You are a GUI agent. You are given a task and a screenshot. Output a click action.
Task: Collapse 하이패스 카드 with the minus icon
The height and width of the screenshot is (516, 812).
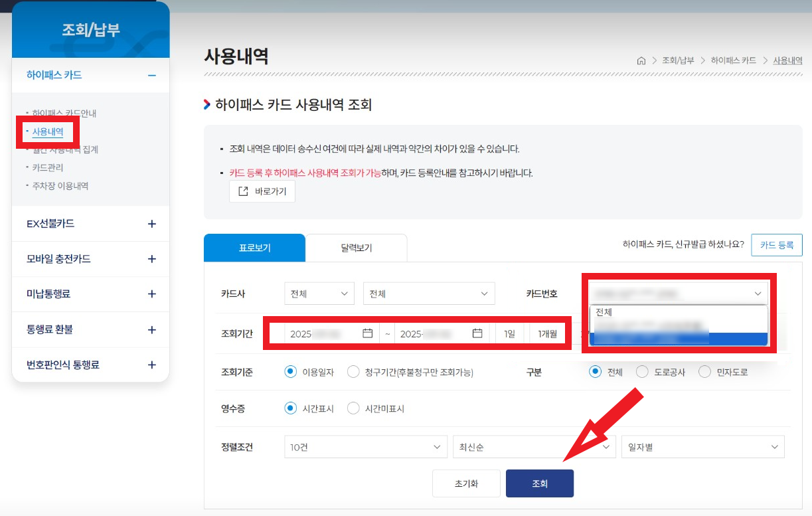click(152, 75)
